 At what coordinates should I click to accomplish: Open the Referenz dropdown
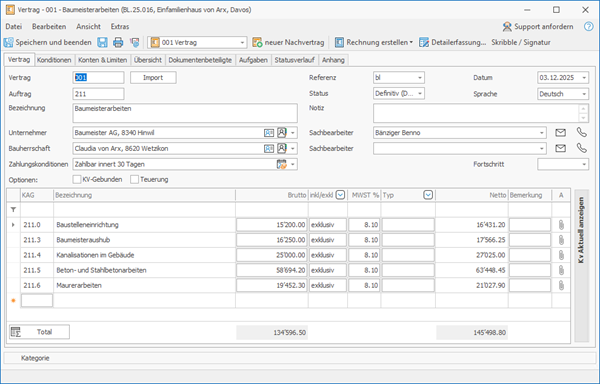coord(420,78)
